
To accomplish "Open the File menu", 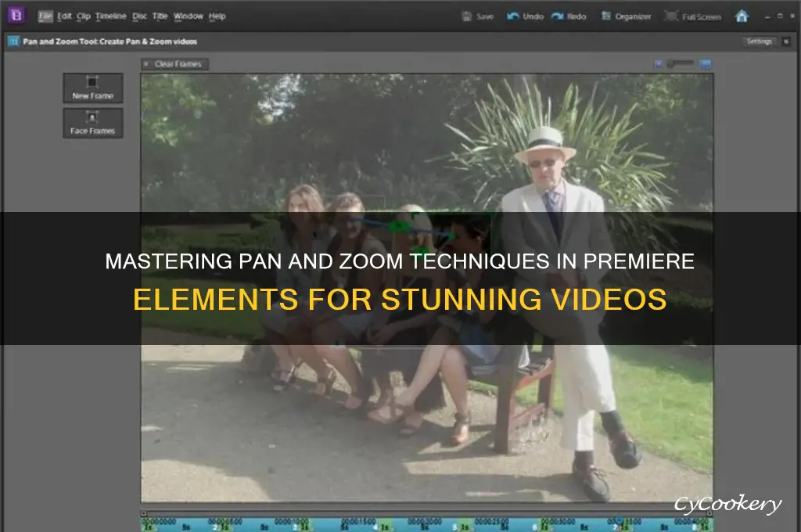I will pyautogui.click(x=45, y=16).
